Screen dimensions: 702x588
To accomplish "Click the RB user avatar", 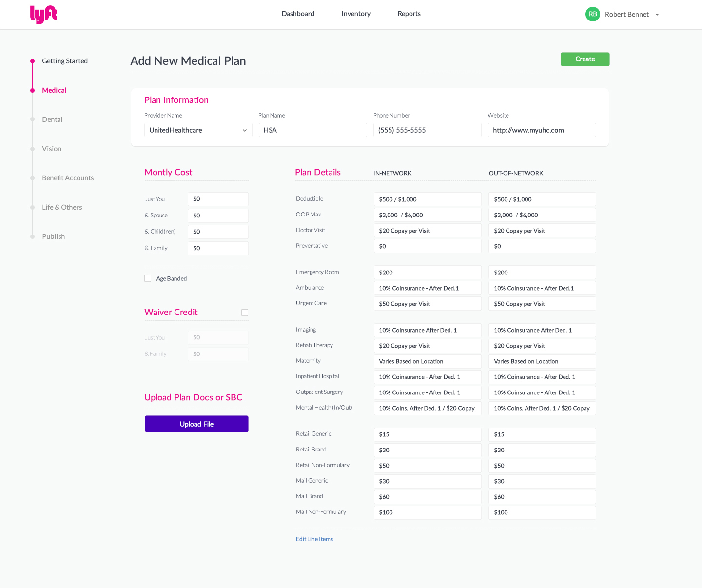I will pos(592,14).
